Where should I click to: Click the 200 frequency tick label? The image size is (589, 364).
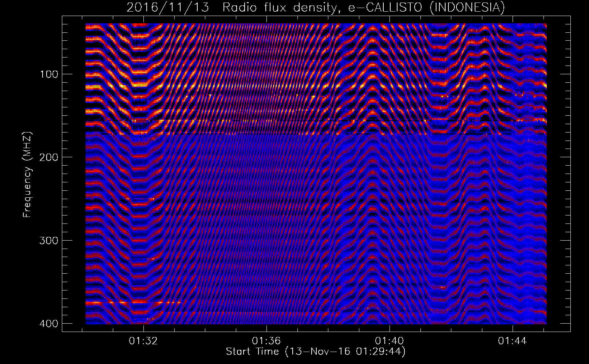pyautogui.click(x=49, y=157)
